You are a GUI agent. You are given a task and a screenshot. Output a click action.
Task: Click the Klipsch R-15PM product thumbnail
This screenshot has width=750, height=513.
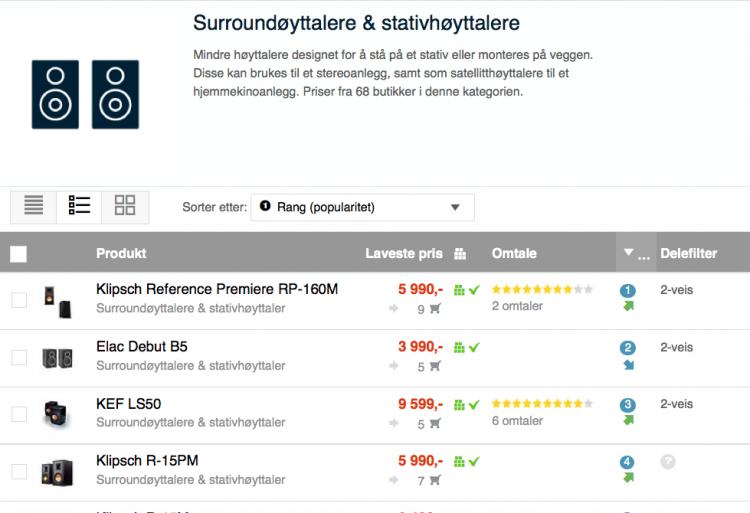coord(56,472)
